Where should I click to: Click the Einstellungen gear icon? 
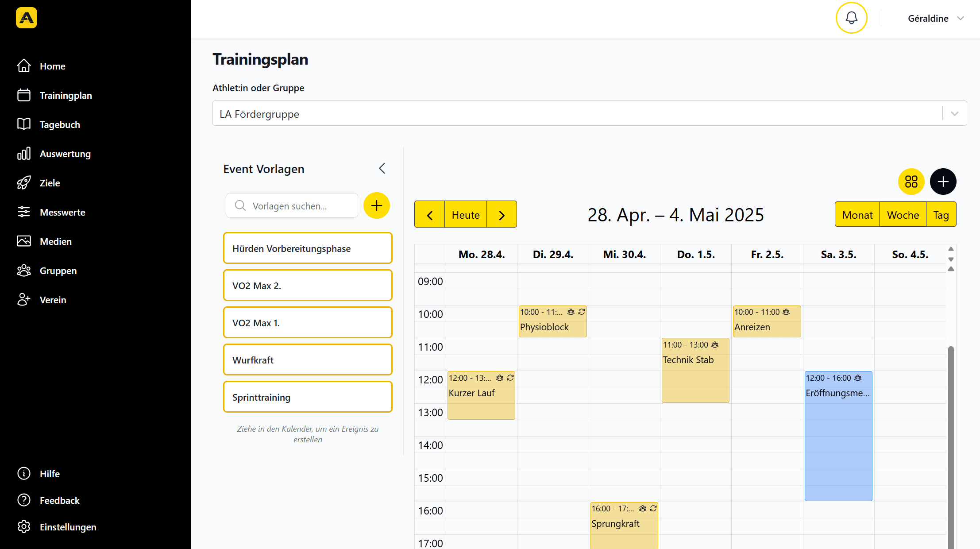(x=24, y=527)
